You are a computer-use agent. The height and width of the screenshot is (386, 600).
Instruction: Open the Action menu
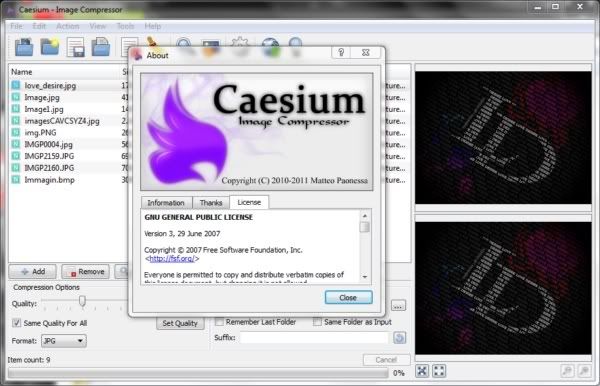click(68, 26)
